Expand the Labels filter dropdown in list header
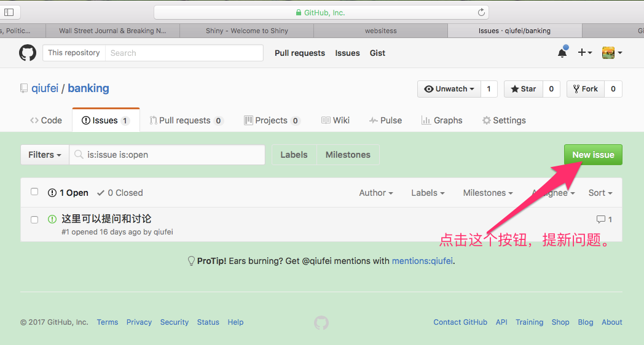The width and height of the screenshot is (644, 345). (x=428, y=193)
